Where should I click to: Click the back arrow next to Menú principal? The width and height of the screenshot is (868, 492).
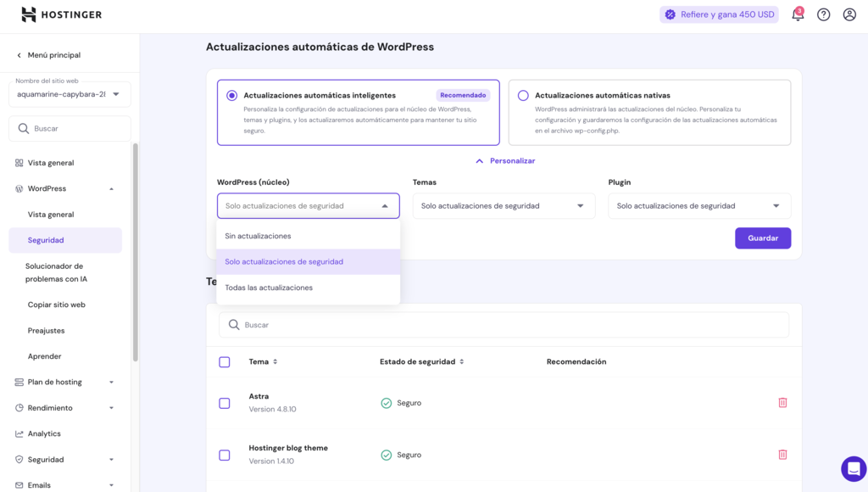pyautogui.click(x=19, y=53)
